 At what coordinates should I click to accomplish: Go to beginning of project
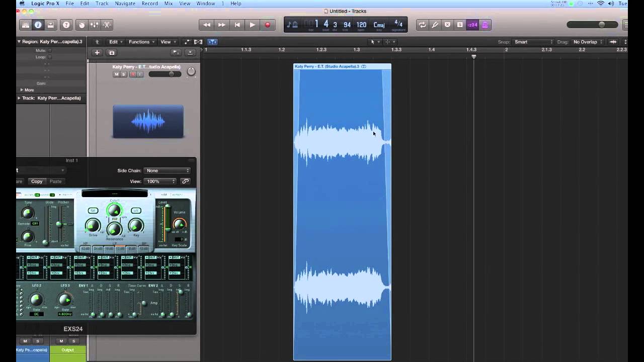pos(237,25)
